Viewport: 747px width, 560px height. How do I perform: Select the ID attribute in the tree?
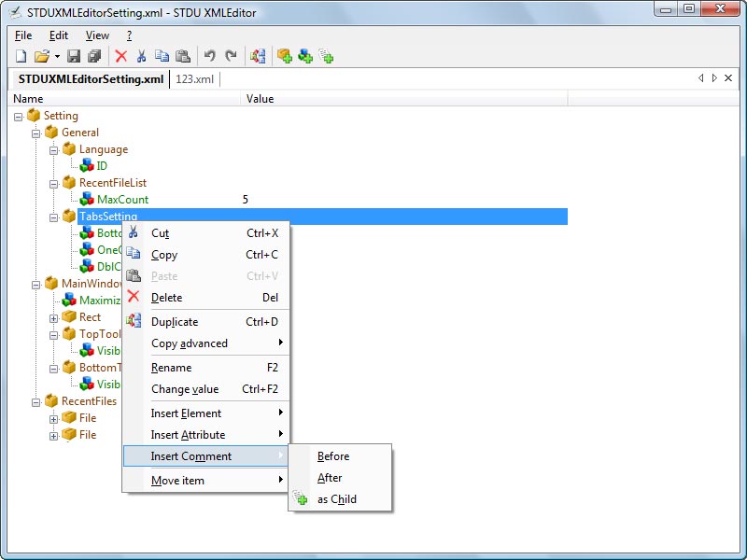pos(102,166)
